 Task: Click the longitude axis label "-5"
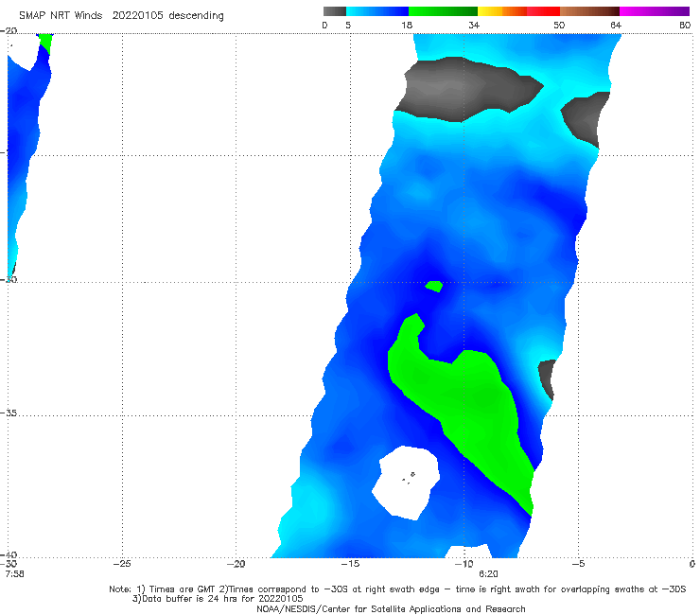click(578, 564)
